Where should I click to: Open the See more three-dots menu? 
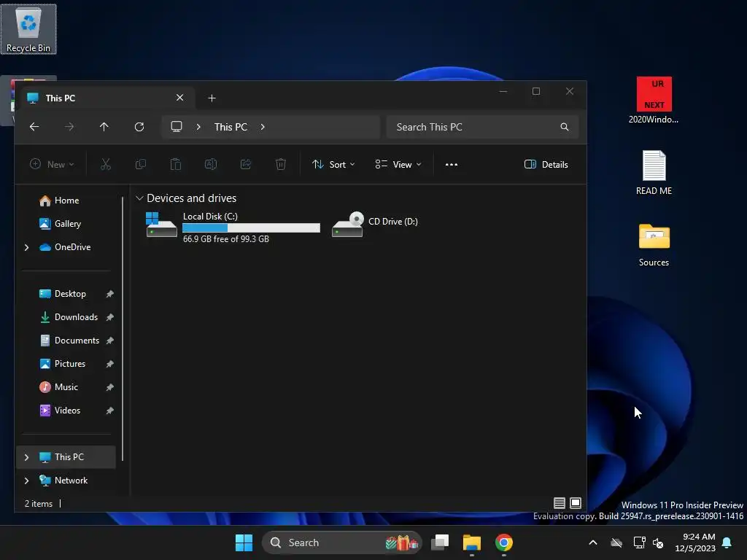pos(451,164)
